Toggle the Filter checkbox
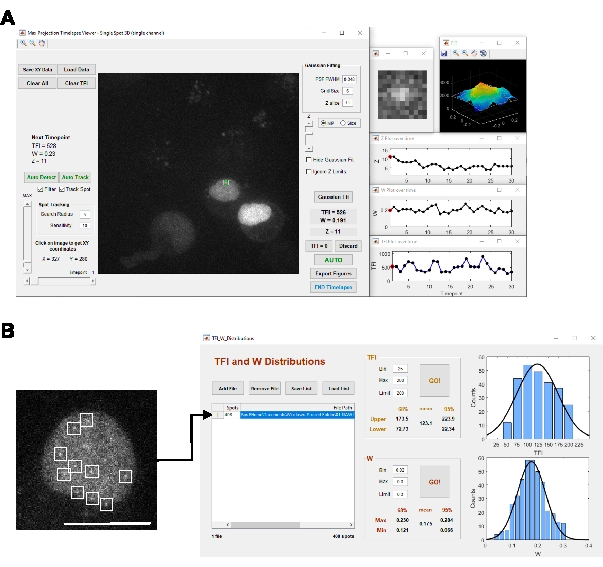The width and height of the screenshot is (603, 567). pyautogui.click(x=39, y=188)
